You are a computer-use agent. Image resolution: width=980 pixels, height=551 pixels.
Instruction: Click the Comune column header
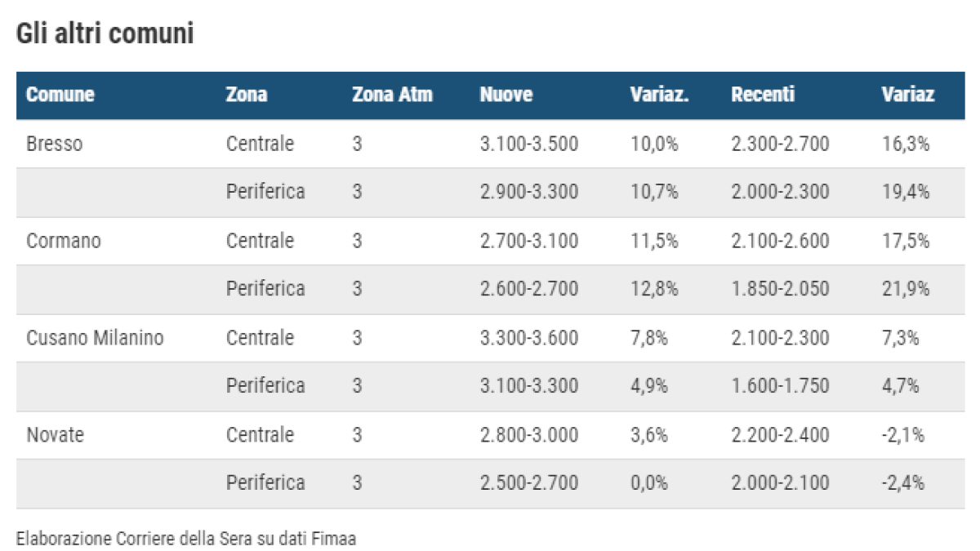coord(60,95)
